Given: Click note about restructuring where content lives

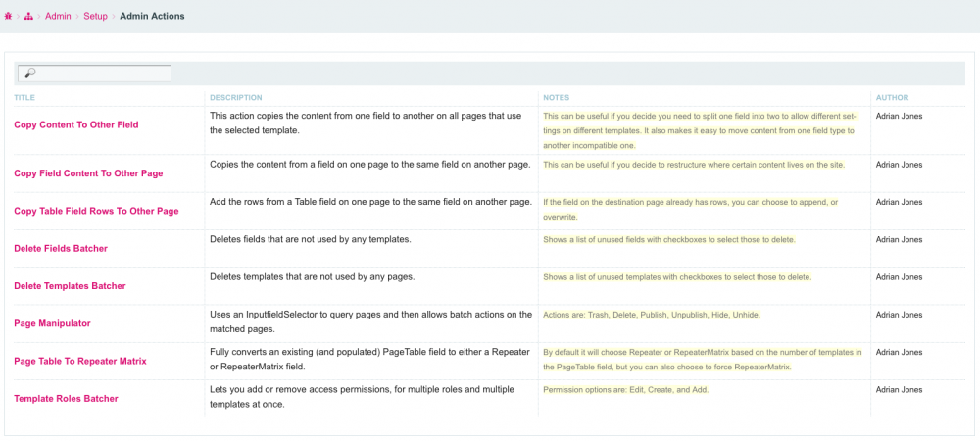Looking at the screenshot, I should click(694, 165).
